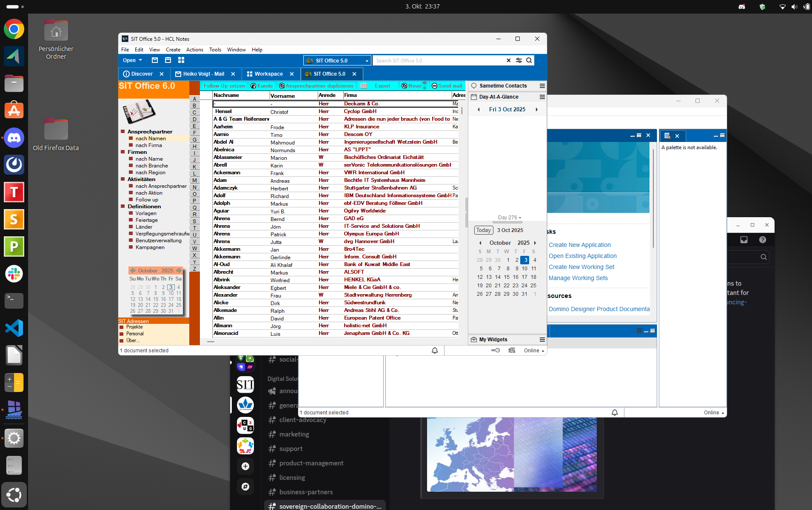Expand the Open dropdown menu
This screenshot has width=812, height=510.
132,60
